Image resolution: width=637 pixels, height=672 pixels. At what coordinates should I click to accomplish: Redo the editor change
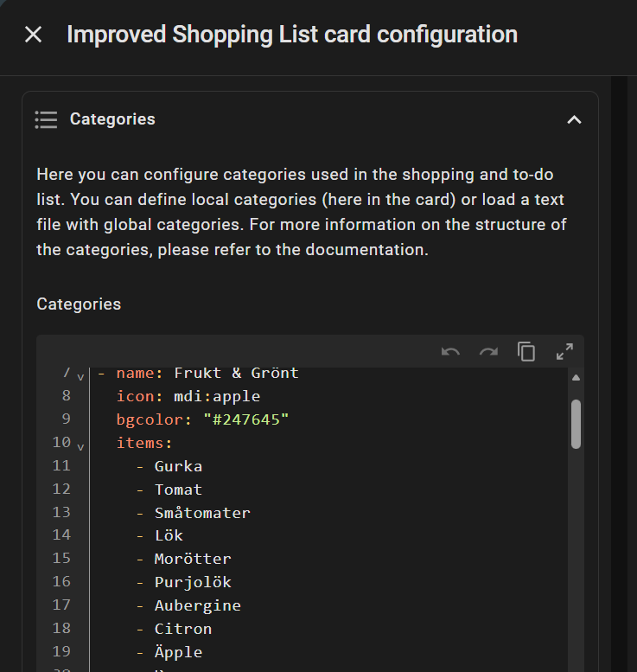[488, 351]
